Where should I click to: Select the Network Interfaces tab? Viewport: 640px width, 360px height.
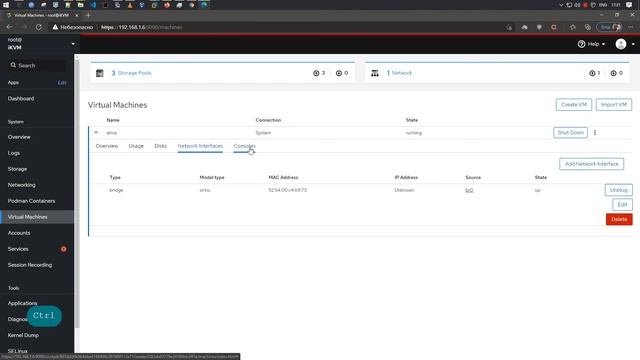point(200,146)
